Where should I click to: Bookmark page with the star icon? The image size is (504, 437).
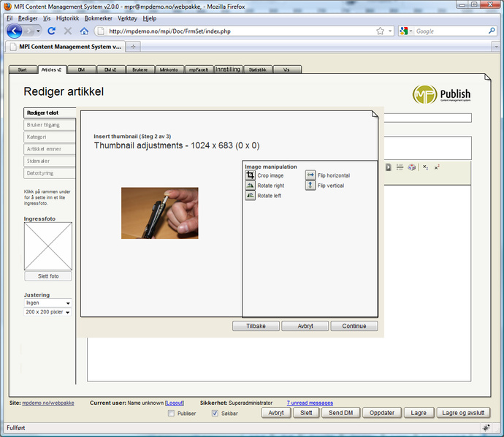point(380,31)
